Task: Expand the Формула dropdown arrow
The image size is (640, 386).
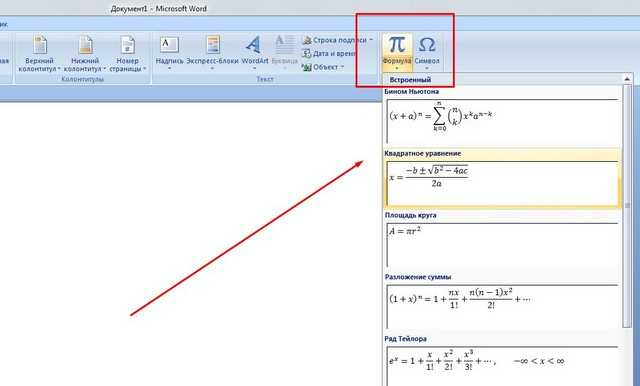Action: click(397, 69)
